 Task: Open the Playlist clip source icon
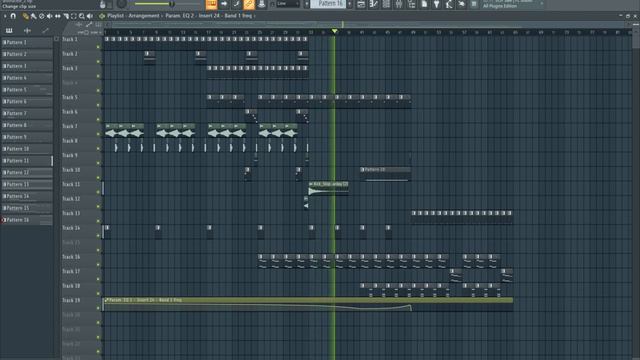[102, 16]
